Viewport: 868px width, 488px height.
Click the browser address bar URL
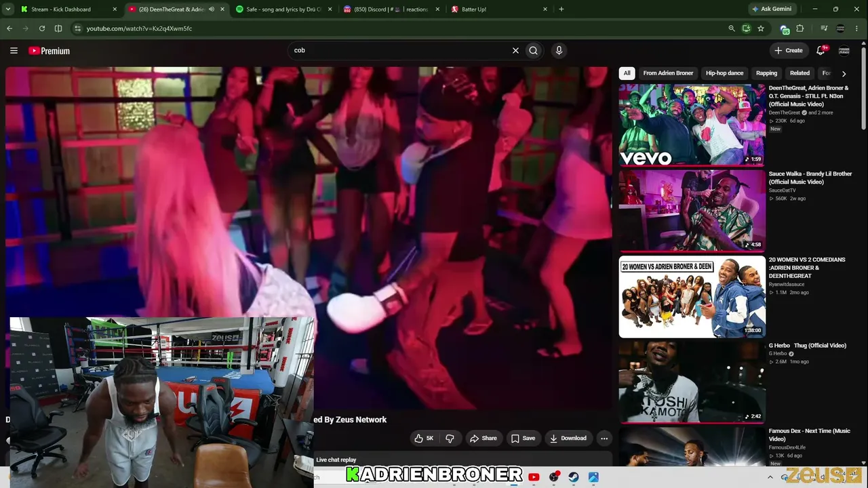pyautogui.click(x=139, y=28)
